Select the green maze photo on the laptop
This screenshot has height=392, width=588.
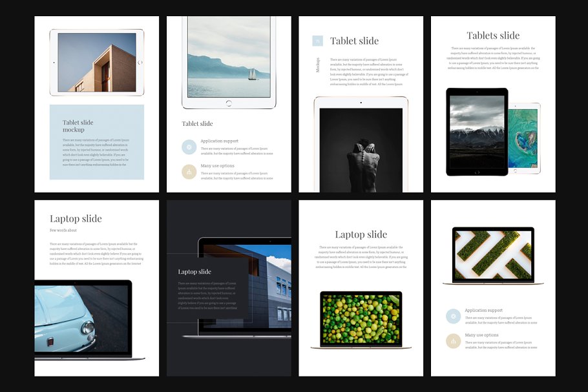click(x=493, y=255)
